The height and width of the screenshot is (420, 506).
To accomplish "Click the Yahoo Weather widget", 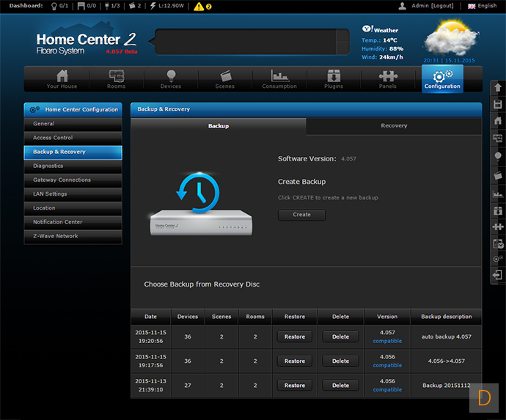I will tap(383, 43).
